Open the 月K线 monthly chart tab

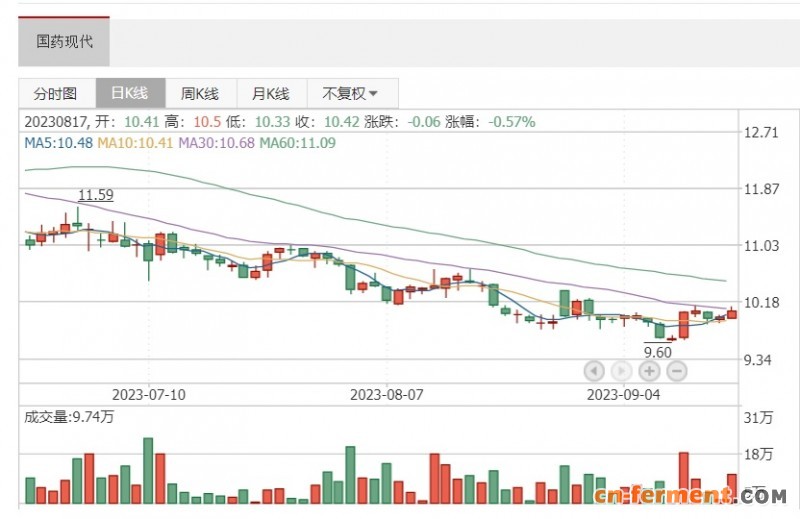pos(270,94)
